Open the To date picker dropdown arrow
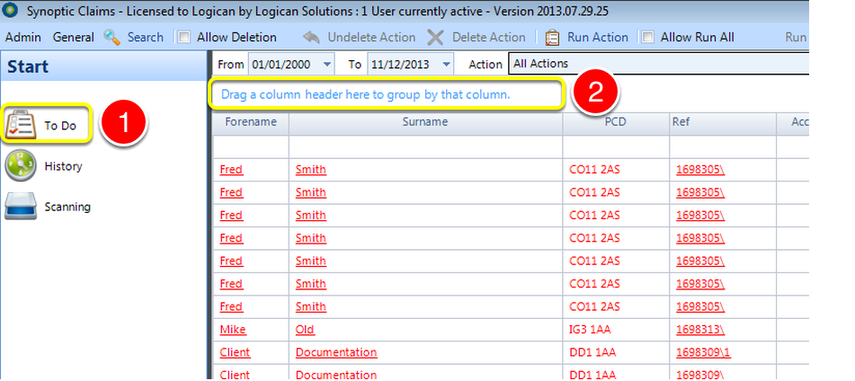The height and width of the screenshot is (381, 855). click(x=446, y=64)
